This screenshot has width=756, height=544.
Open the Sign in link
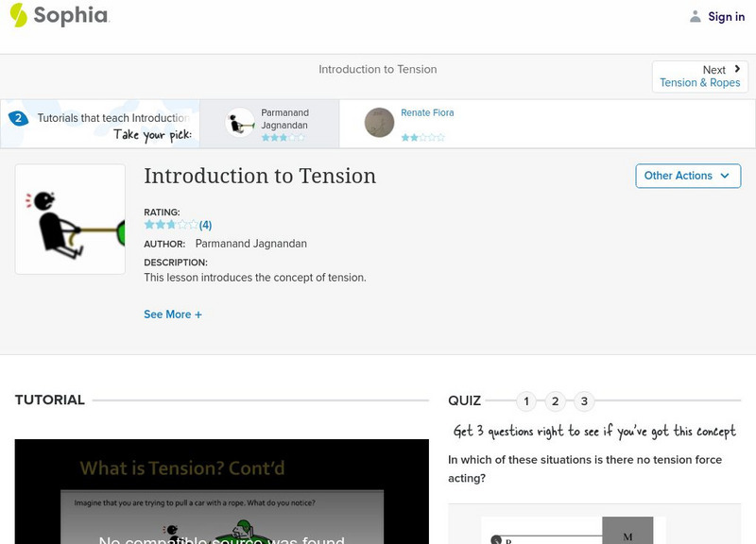[726, 16]
